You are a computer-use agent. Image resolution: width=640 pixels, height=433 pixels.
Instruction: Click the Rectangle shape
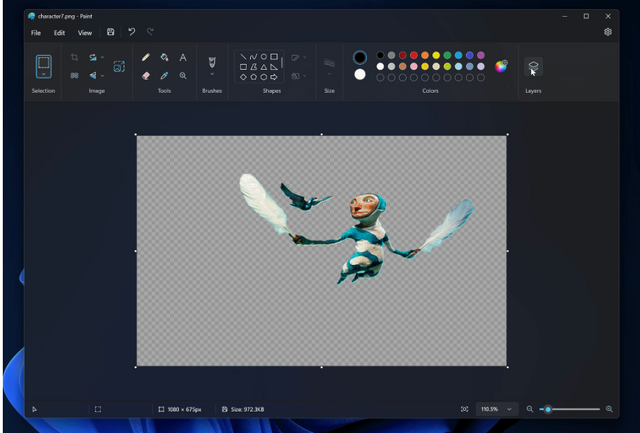243,67
